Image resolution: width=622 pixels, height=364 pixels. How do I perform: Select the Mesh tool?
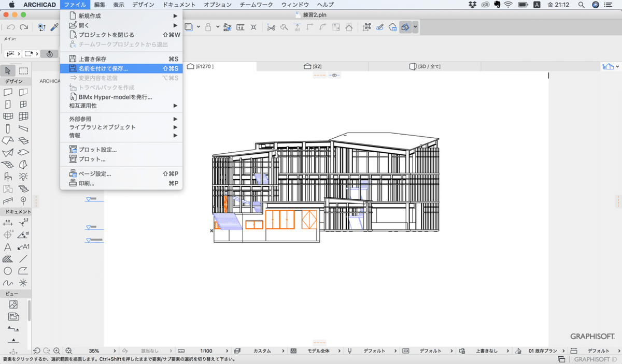tap(8, 164)
